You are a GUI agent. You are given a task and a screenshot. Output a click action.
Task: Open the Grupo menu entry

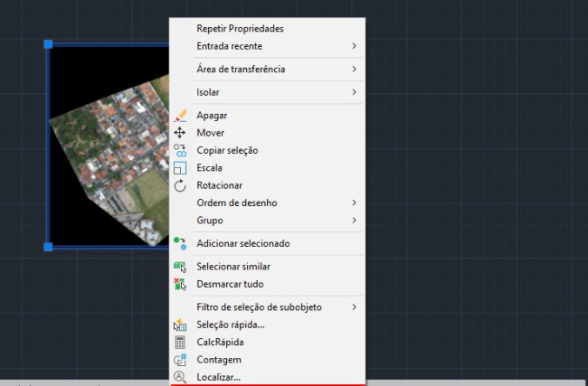pyautogui.click(x=268, y=221)
